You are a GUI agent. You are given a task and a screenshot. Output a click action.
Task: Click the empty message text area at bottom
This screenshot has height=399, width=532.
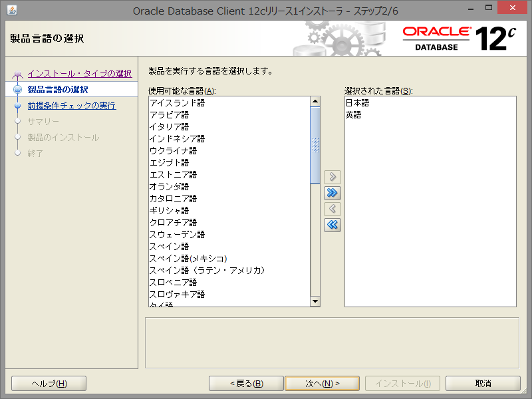pyautogui.click(x=332, y=342)
